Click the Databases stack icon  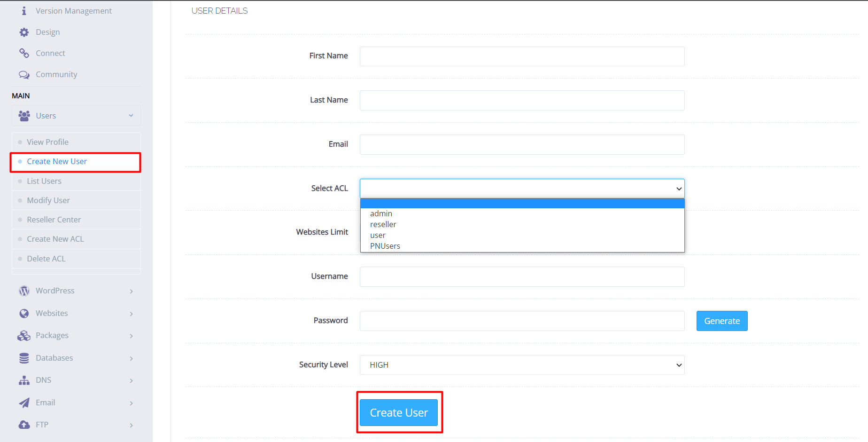point(24,358)
